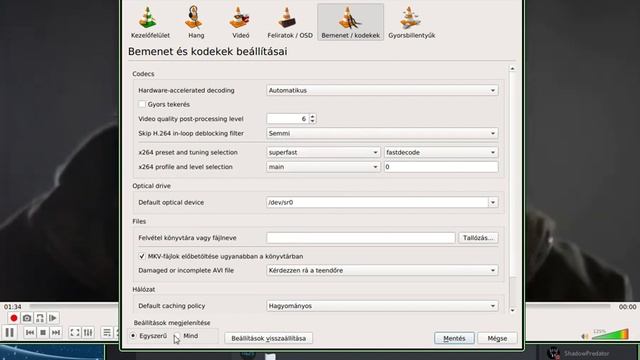
Task: Expand the Default optical device combo box arrow
Action: point(493,202)
